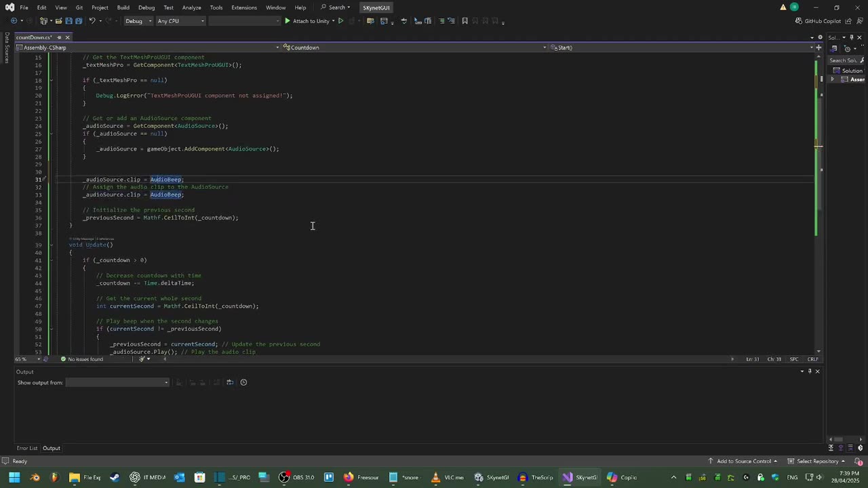Click the Share icon beside GitHub Copilot
The height and width of the screenshot is (488, 868).
(x=848, y=21)
